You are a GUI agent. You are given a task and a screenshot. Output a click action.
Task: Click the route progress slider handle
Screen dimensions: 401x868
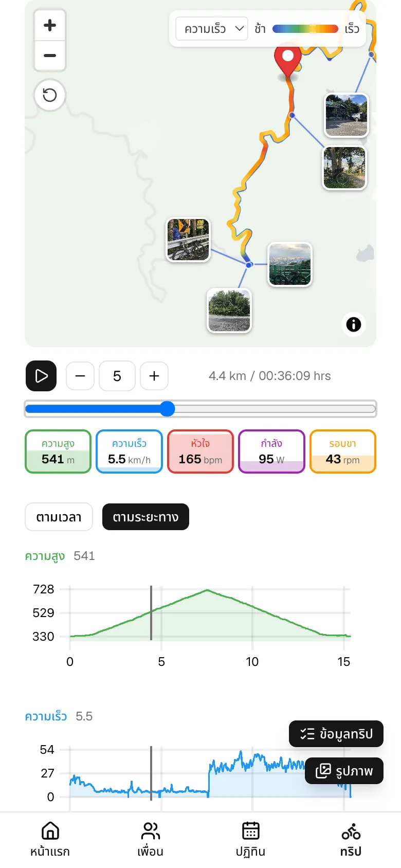point(167,409)
